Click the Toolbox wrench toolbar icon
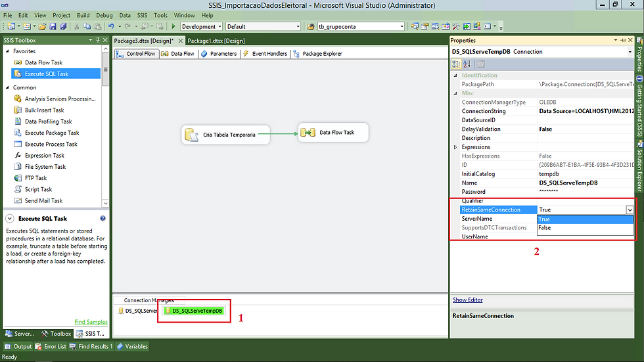Viewport: 644px width, 362px height. pyautogui.click(x=456, y=26)
